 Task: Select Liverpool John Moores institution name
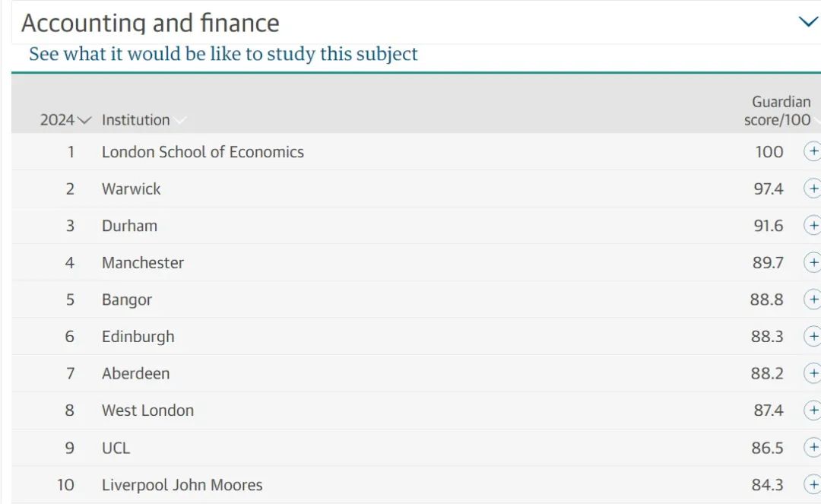(182, 485)
